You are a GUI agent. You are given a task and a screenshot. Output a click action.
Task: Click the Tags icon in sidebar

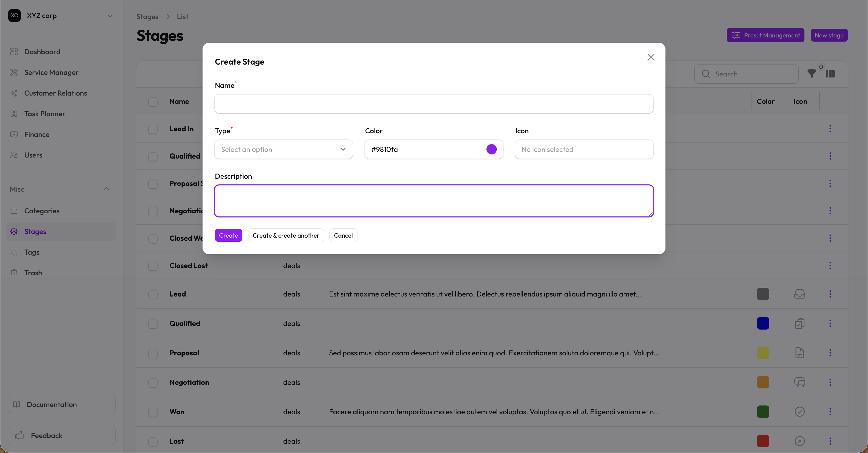[x=14, y=252]
